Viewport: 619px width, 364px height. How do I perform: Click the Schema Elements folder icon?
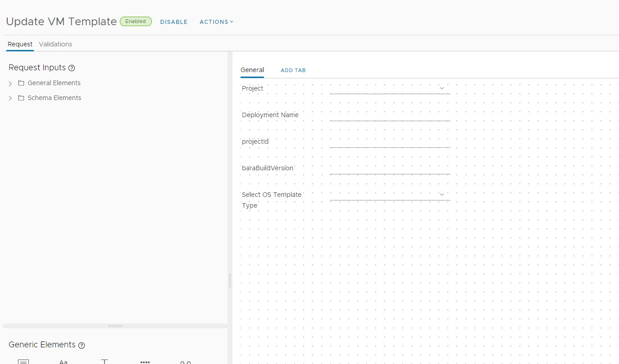[x=21, y=98]
